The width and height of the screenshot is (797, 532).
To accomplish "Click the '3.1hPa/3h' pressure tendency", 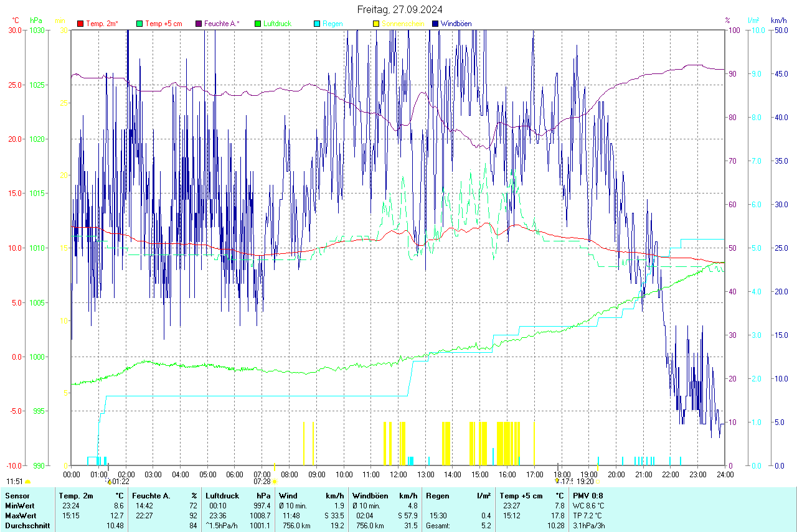I will [x=589, y=526].
